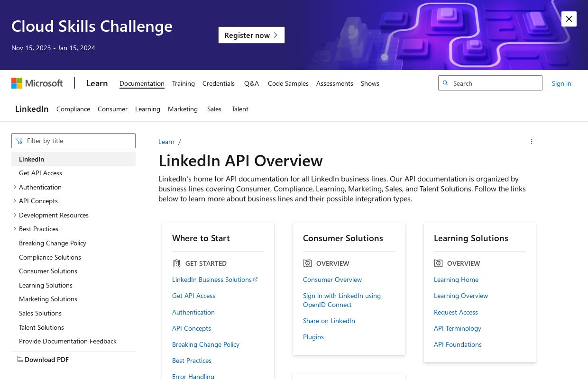
Task: Click the external link icon beside Business Solutions
Action: coord(256,280)
